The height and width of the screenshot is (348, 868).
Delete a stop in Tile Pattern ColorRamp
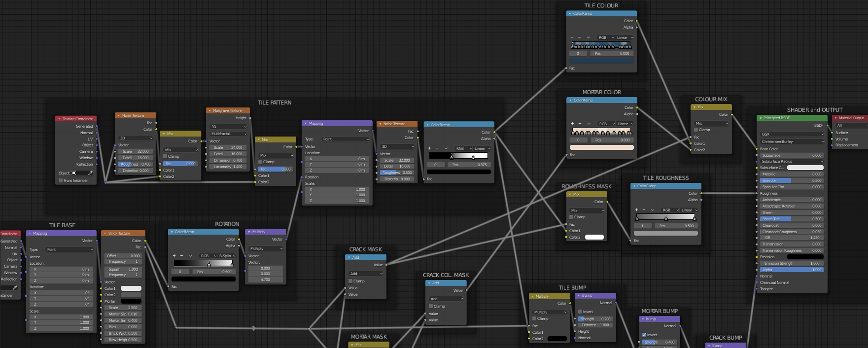pyautogui.click(x=437, y=148)
